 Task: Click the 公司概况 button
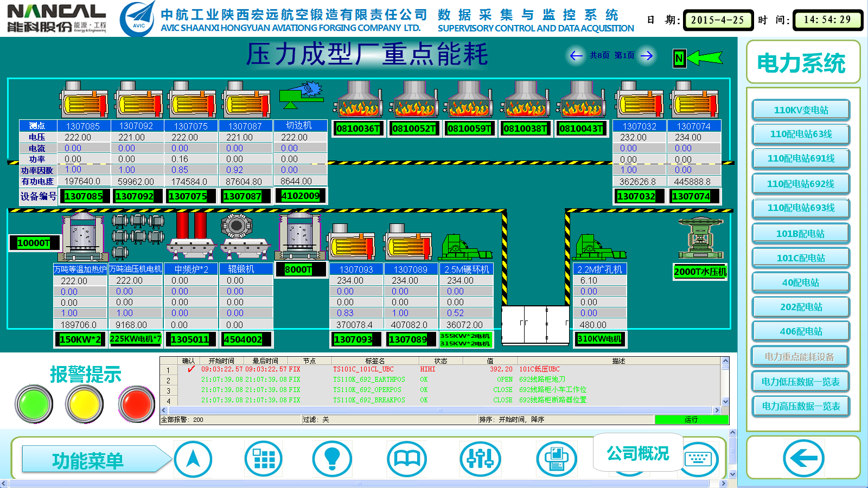637,453
